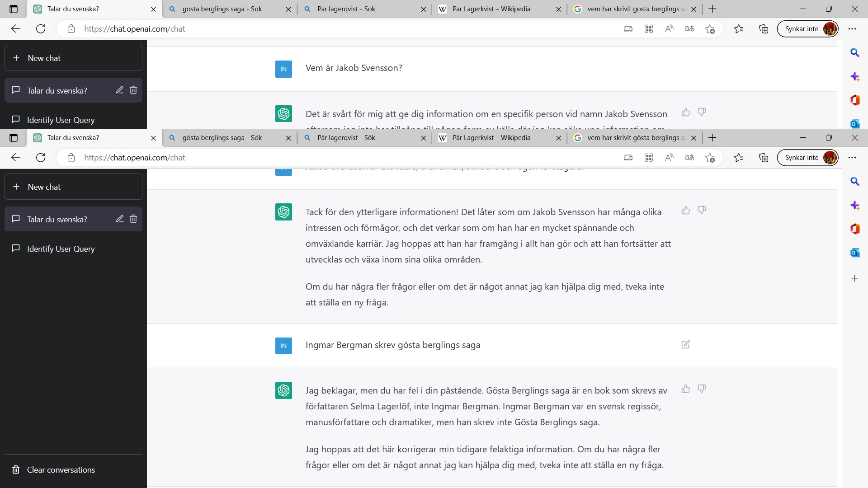The image size is (868, 488).
Task: Close 'gösta berglings saga' tab in upper window
Action: [288, 9]
